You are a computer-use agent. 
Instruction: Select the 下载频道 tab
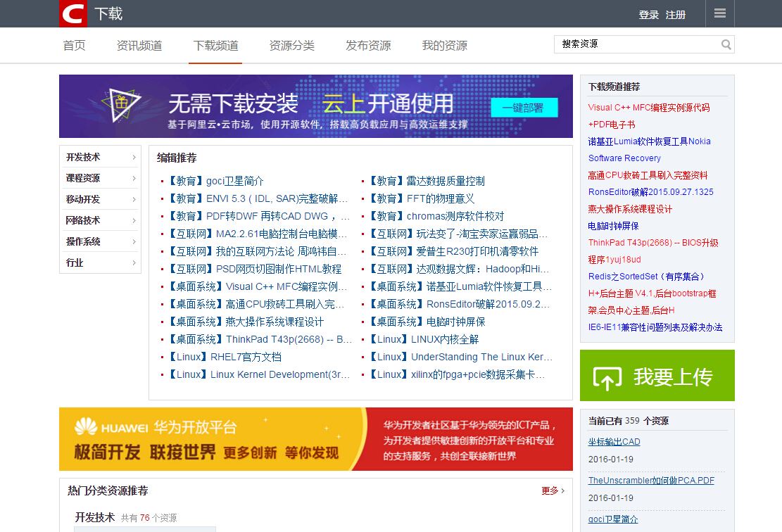point(215,45)
